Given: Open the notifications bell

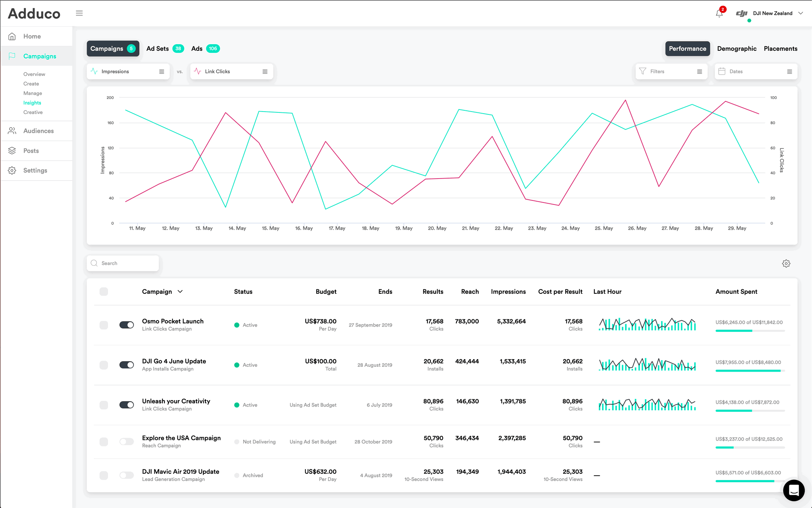Looking at the screenshot, I should click(719, 13).
